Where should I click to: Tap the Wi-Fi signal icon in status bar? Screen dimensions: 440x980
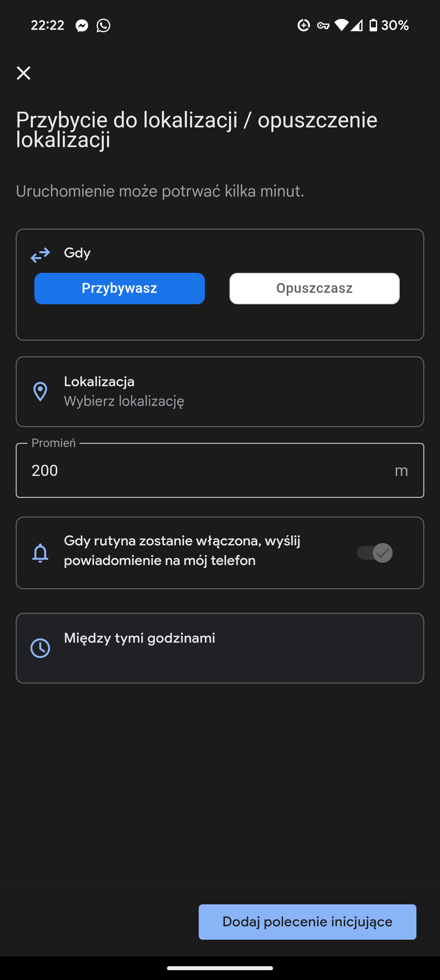(341, 25)
